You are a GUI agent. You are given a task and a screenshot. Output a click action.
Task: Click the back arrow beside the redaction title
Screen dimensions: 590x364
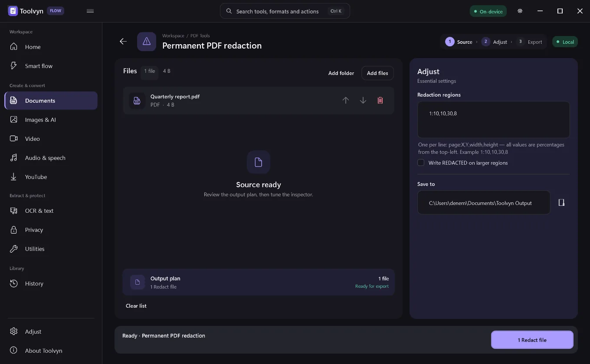123,41
